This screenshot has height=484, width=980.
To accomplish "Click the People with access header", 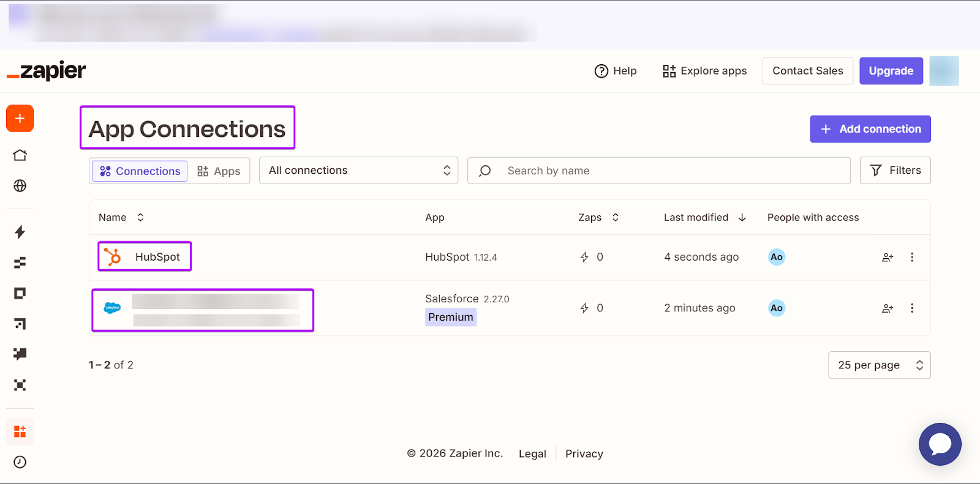I will click(x=813, y=217).
